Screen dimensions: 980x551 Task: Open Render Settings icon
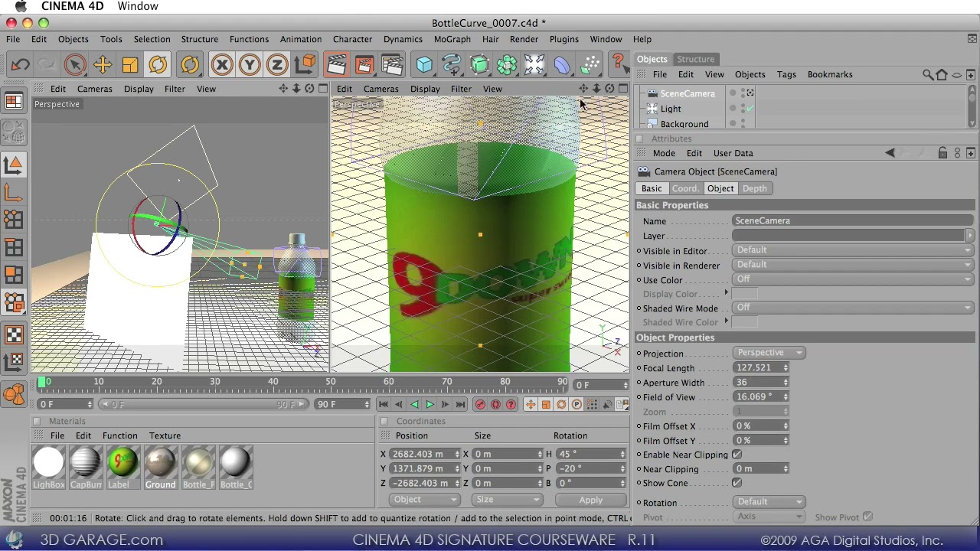[x=392, y=65]
